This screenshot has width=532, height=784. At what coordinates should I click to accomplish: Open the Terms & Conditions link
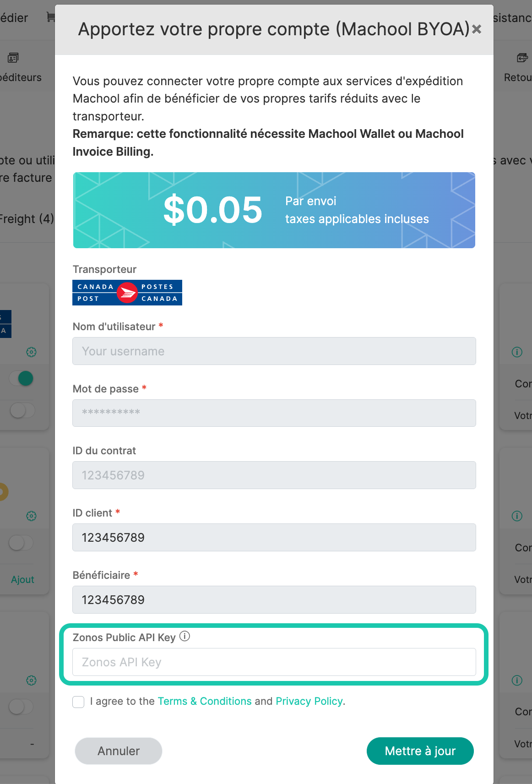point(204,701)
